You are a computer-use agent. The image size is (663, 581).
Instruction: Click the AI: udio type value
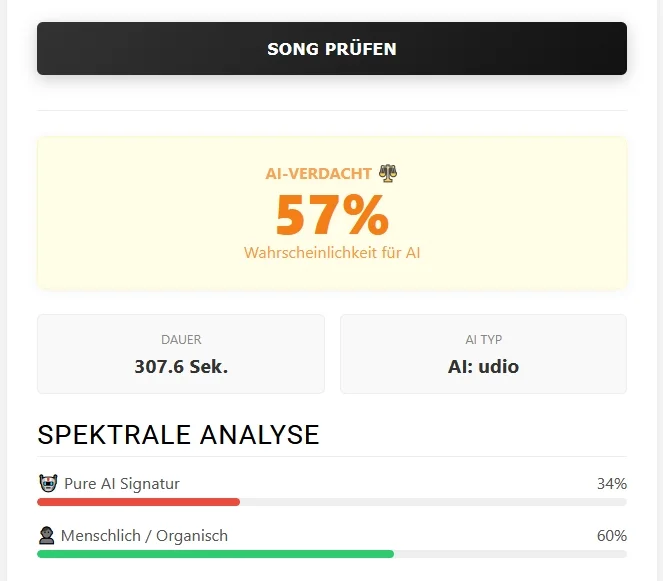point(483,367)
